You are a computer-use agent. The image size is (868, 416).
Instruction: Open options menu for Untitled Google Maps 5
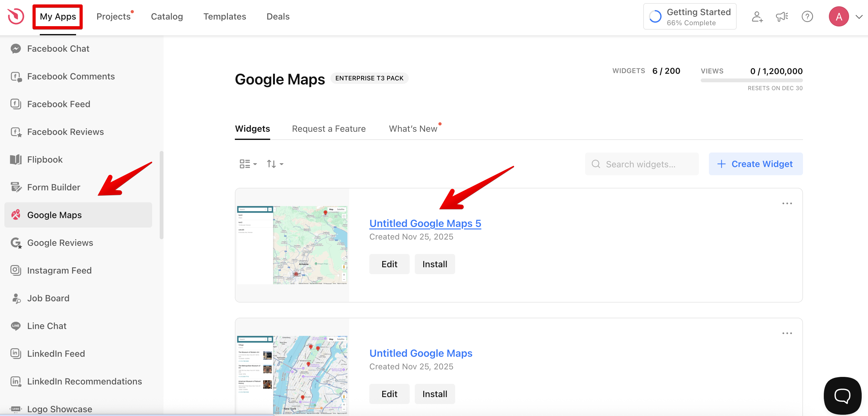(787, 203)
